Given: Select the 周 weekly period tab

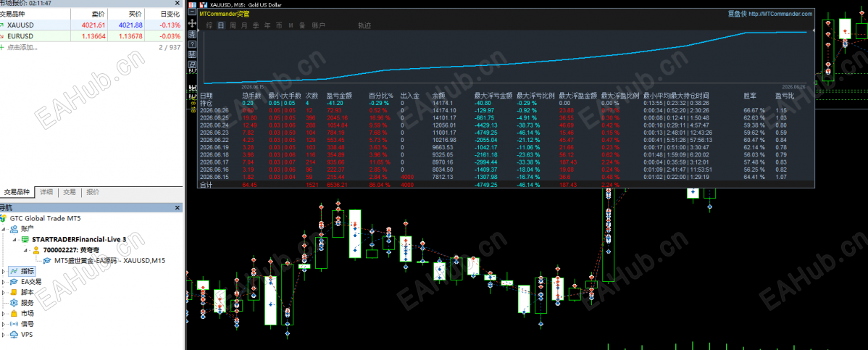Looking at the screenshot, I should pos(233,25).
